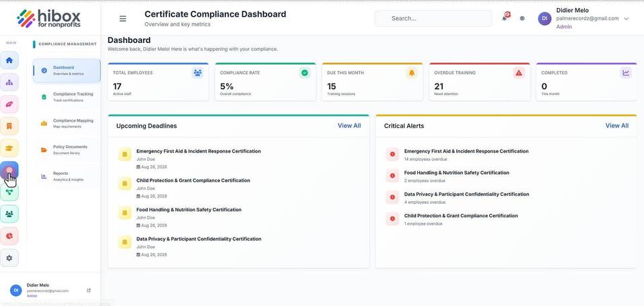Click the Compliance Rate checkmark icon

(304, 73)
